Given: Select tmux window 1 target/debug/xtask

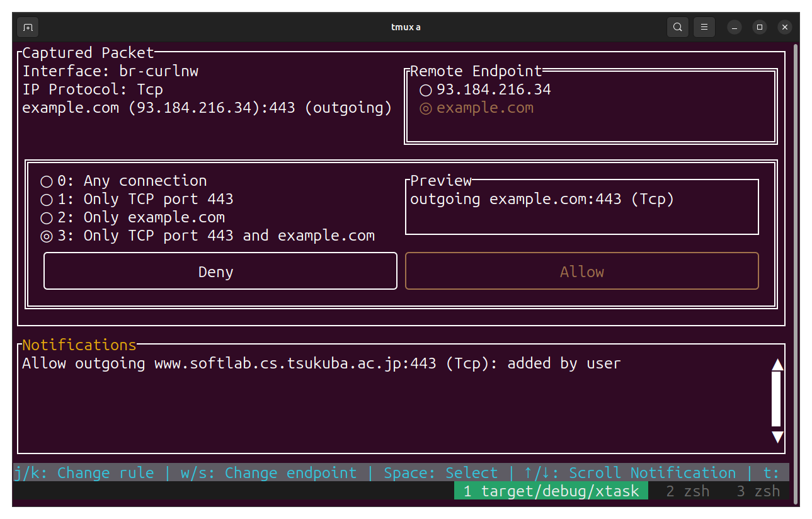Looking at the screenshot, I should pyautogui.click(x=551, y=491).
